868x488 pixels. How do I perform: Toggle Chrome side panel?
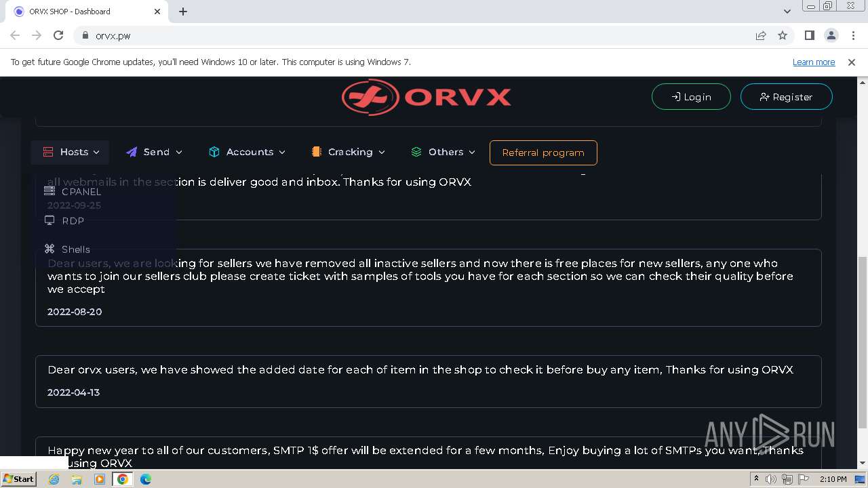[x=809, y=35]
